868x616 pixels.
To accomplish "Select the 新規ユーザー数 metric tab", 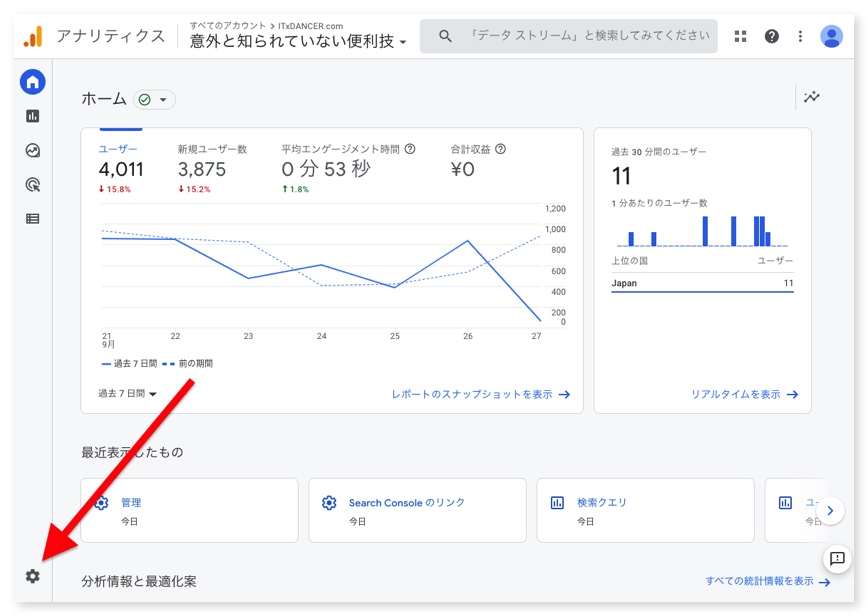I will coord(212,160).
